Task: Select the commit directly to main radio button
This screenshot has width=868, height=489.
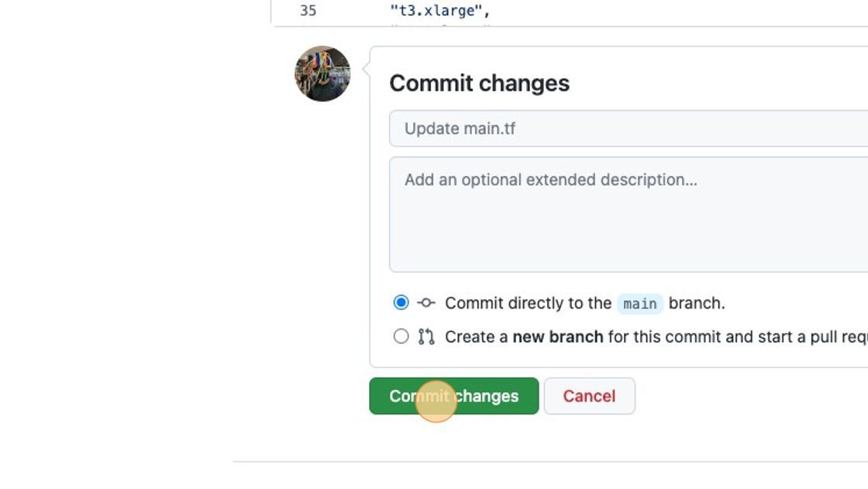Action: point(401,303)
